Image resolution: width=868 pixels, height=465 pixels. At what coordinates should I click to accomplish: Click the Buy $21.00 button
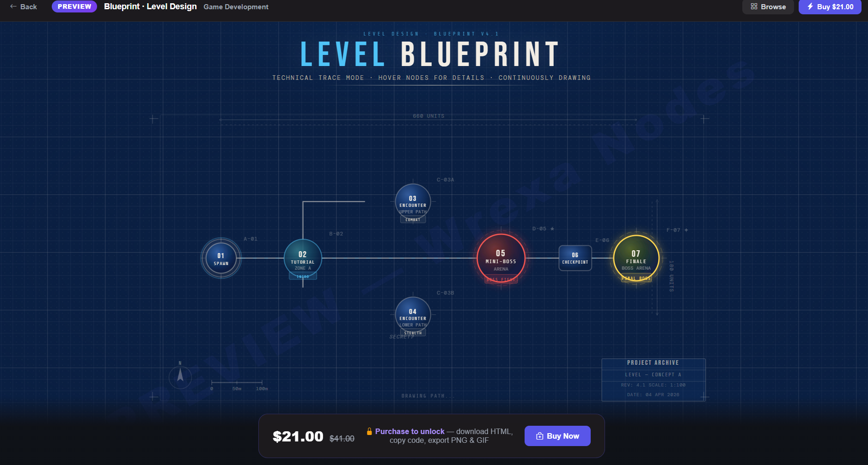click(829, 7)
